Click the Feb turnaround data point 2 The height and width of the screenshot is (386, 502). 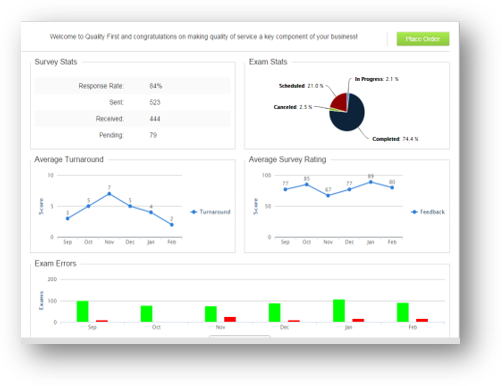click(x=172, y=225)
